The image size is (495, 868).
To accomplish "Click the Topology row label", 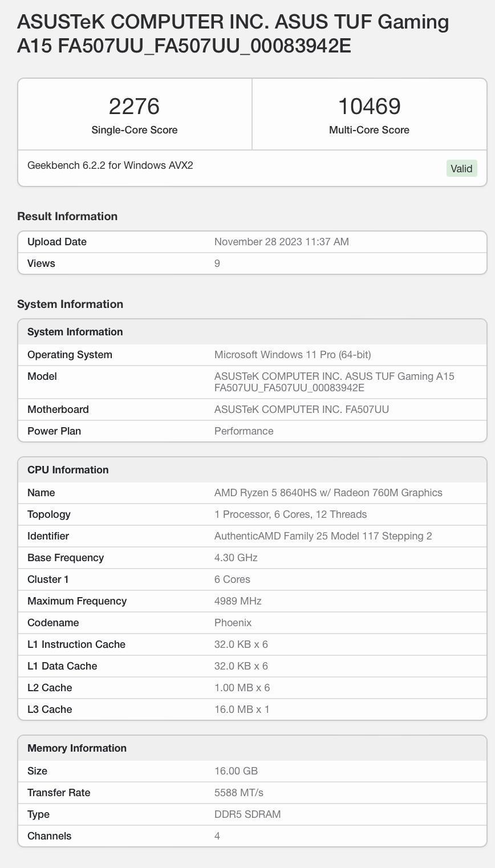I will tap(49, 514).
